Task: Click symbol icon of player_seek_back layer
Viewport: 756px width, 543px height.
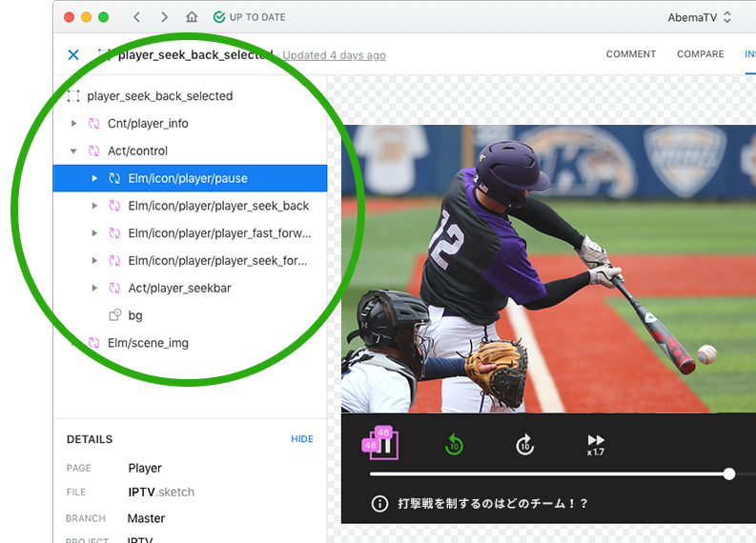Action: click(x=114, y=206)
